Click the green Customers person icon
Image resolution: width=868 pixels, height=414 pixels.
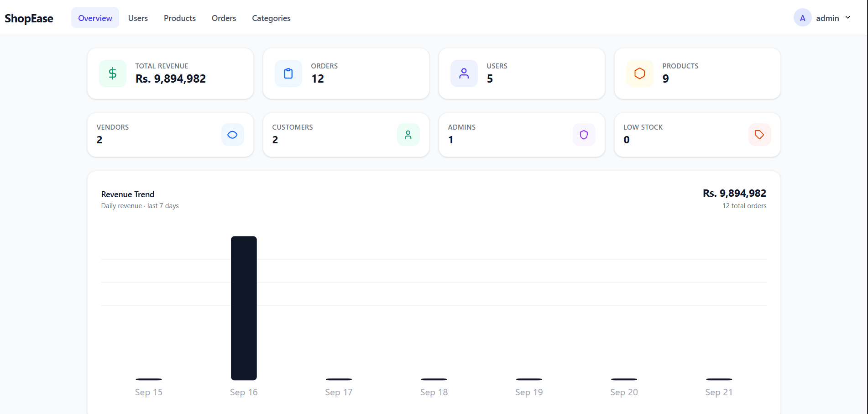(x=408, y=135)
